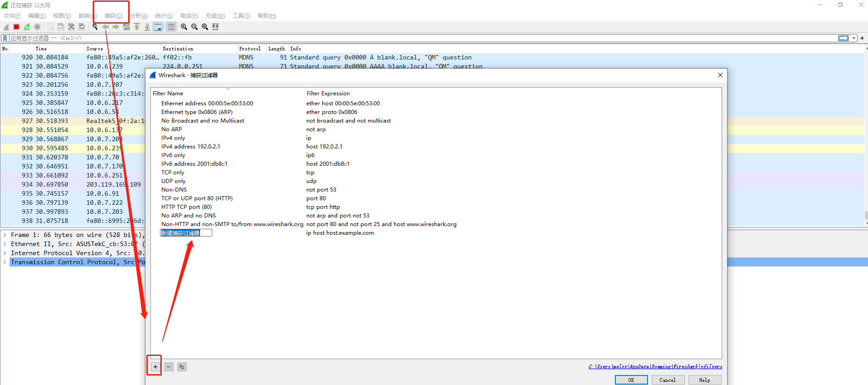Sort filters by Filter Name header
The image size is (868, 385).
click(x=228, y=93)
